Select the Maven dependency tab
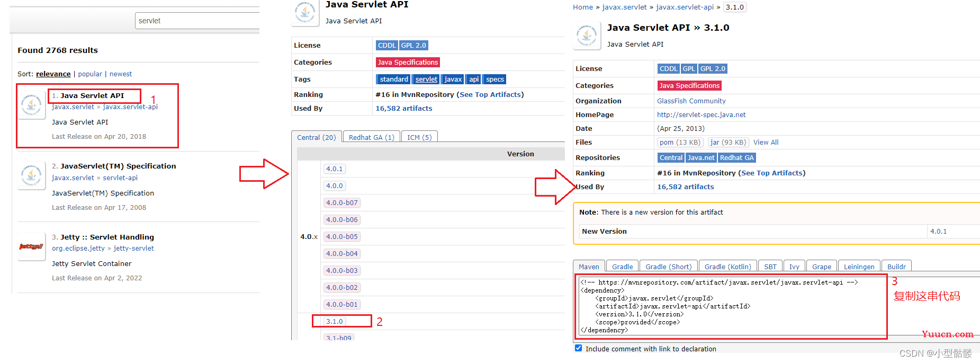The image size is (980, 363). (589, 267)
